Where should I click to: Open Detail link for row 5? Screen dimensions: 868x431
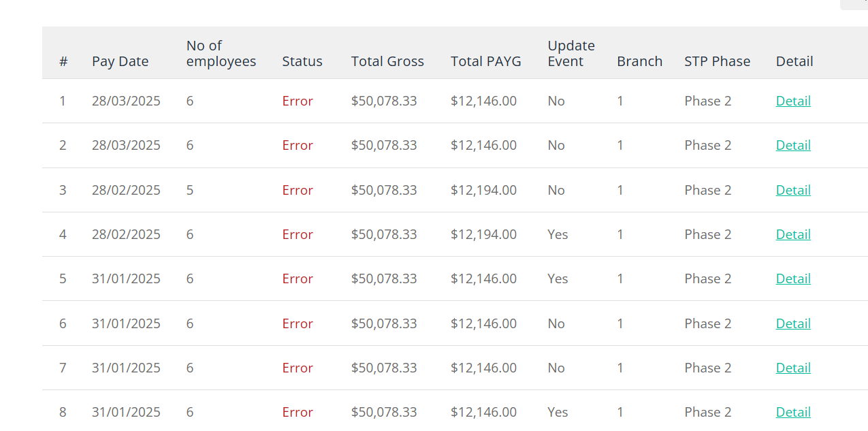tap(793, 278)
